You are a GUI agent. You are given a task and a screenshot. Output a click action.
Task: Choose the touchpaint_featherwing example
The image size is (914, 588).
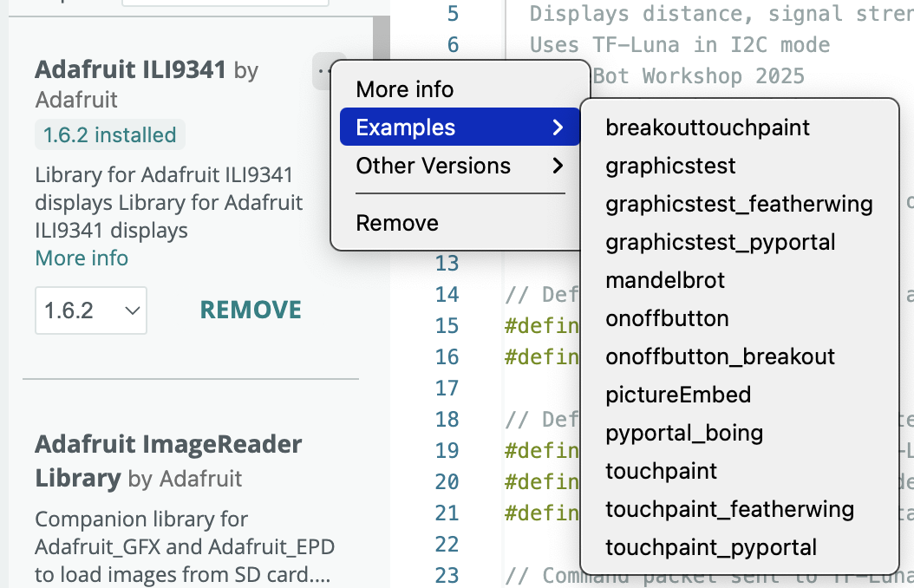[729, 509]
